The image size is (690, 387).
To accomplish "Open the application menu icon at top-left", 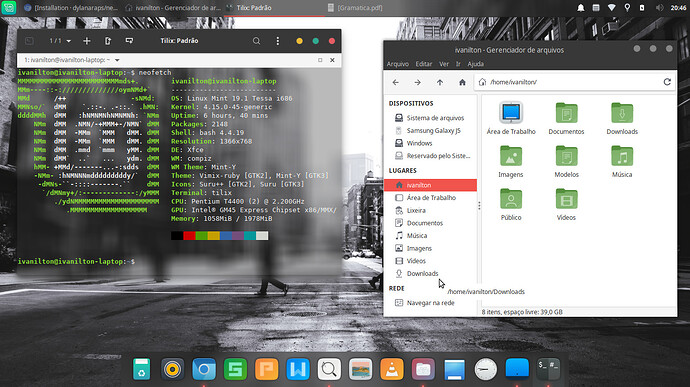I will (9, 7).
